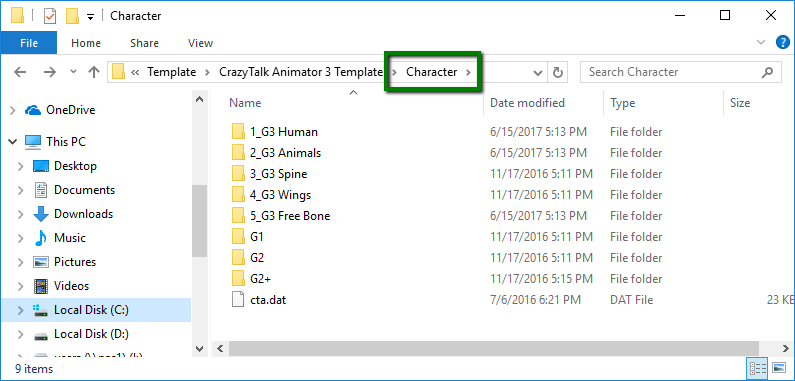Click the Properties checkmark icon in the title bar
795x381 pixels.
[50, 16]
